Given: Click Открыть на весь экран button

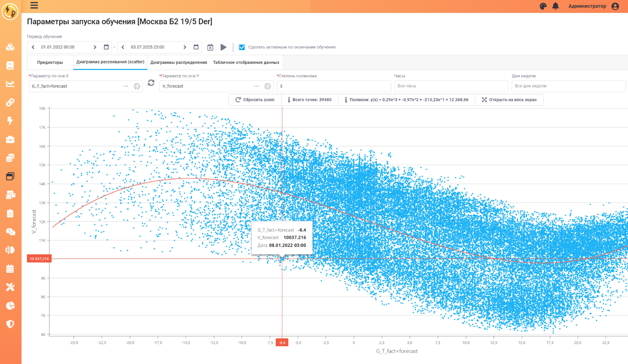Looking at the screenshot, I should pos(509,100).
